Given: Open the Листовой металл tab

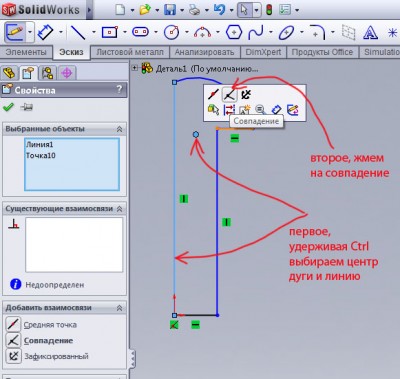Looking at the screenshot, I should click(x=130, y=52).
